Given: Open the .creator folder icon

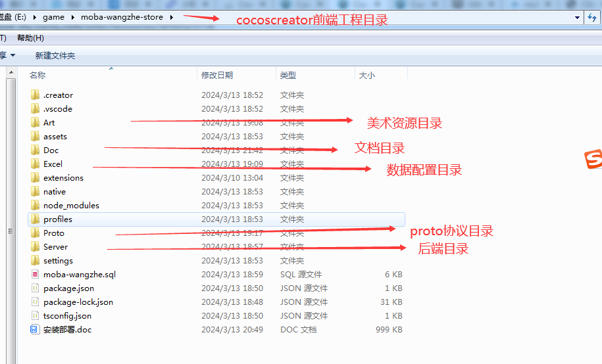Looking at the screenshot, I should tap(36, 95).
